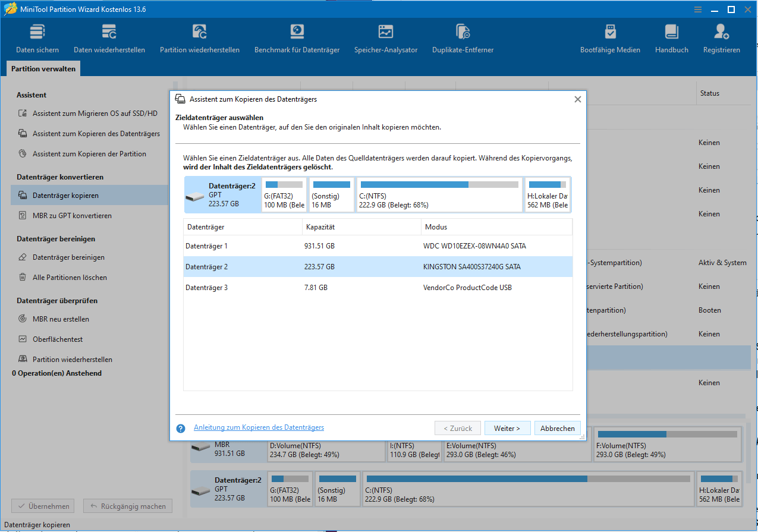The width and height of the screenshot is (758, 532).
Task: Open the Daten sichern tool
Action: click(x=37, y=39)
